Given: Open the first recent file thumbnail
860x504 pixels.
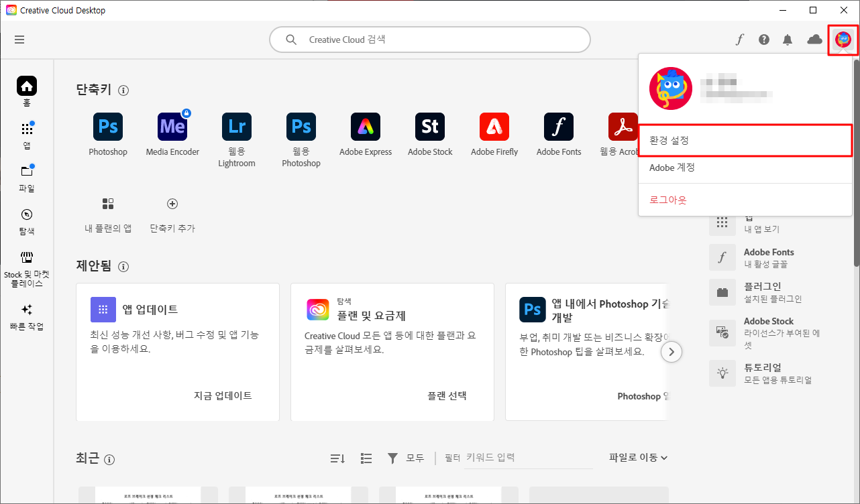Looking at the screenshot, I should tap(149, 495).
